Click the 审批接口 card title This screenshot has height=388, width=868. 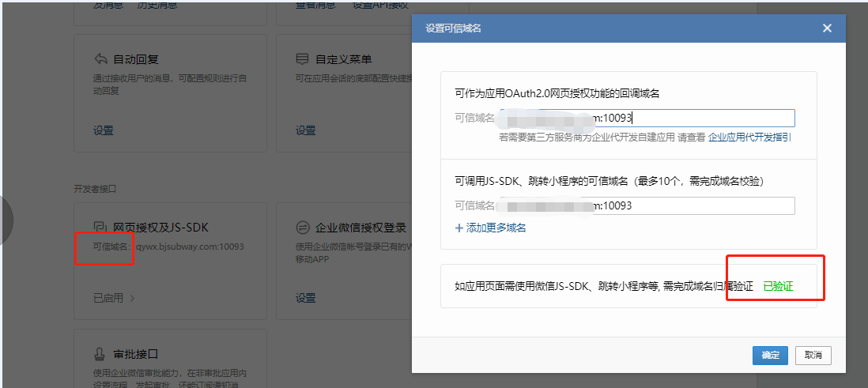[x=136, y=354]
